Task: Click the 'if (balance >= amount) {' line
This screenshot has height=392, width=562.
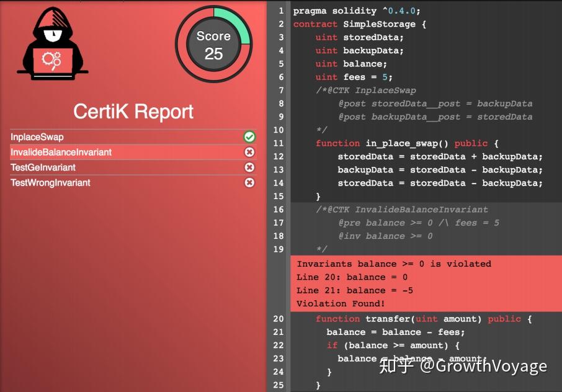Action: pos(393,345)
